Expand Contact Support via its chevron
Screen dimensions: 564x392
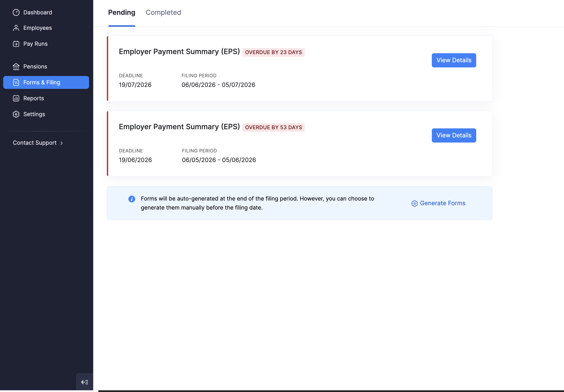coord(62,143)
